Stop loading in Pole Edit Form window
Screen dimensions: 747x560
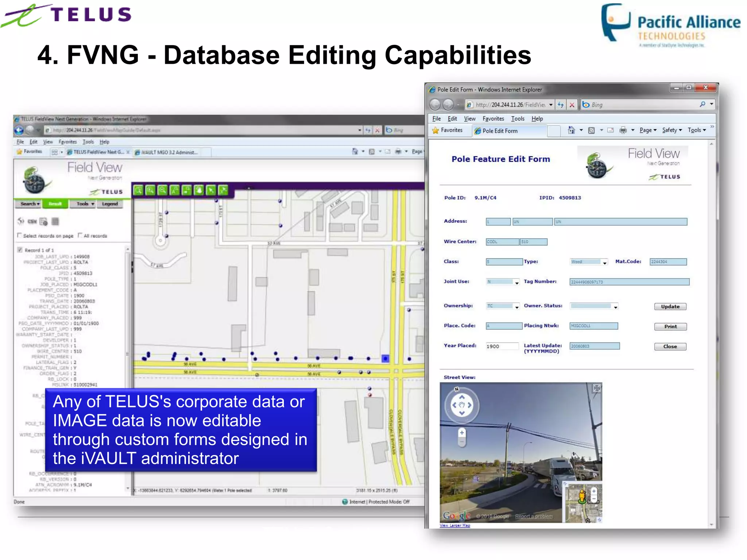coord(572,105)
